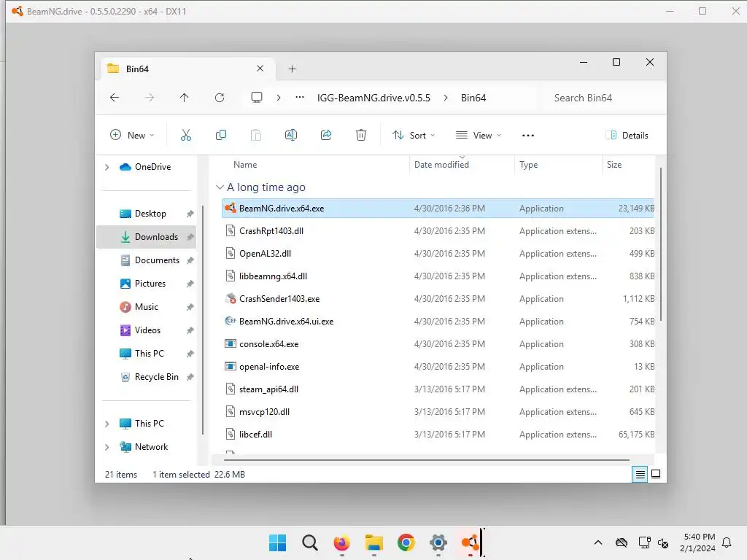Open notification bell in system tray
The height and width of the screenshot is (560, 747).
click(727, 542)
